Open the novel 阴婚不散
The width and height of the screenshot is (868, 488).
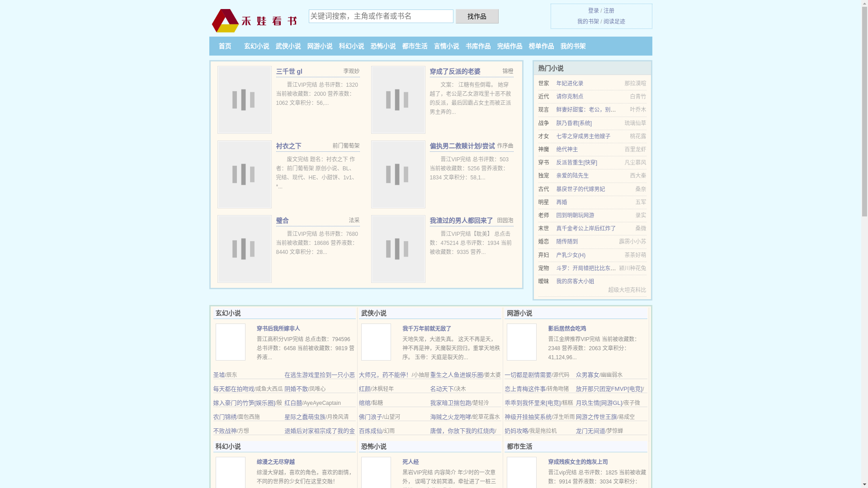pyautogui.click(x=296, y=389)
